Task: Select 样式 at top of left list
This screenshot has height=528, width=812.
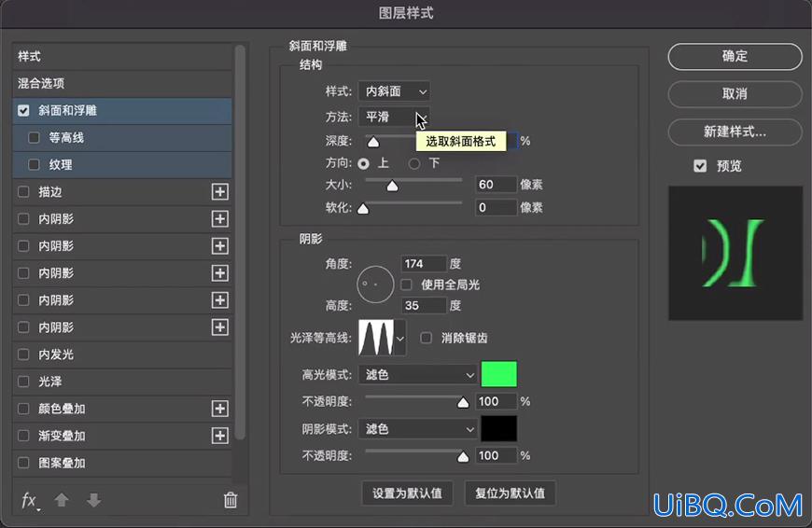Action: click(x=122, y=56)
